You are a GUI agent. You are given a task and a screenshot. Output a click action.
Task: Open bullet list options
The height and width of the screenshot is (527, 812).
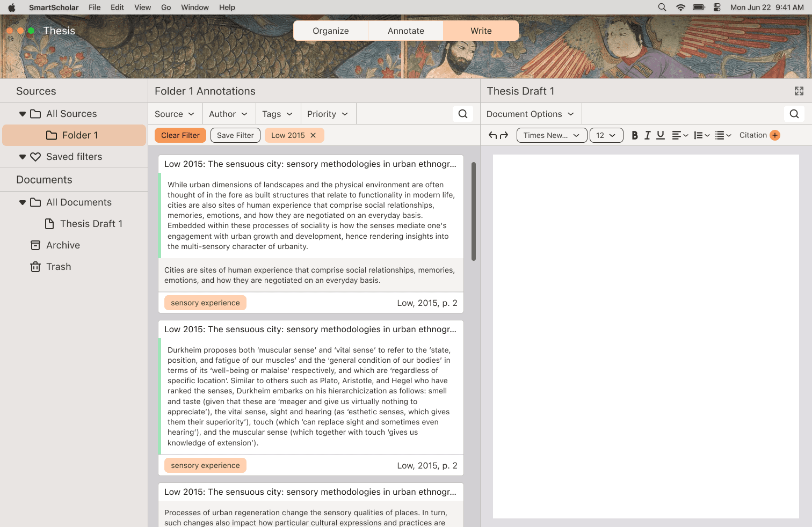(723, 135)
